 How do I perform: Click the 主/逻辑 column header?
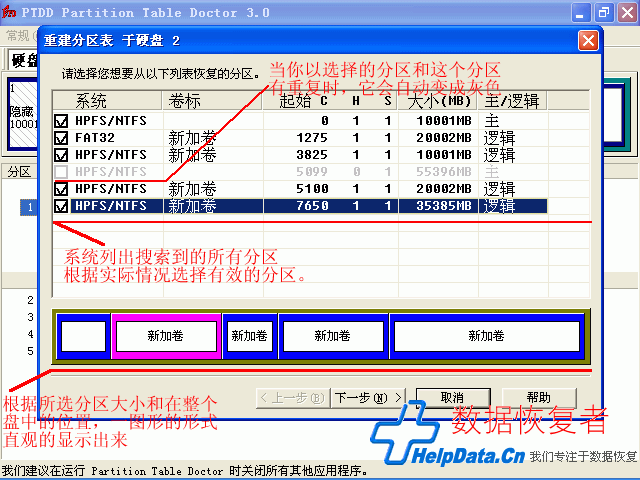[x=512, y=100]
